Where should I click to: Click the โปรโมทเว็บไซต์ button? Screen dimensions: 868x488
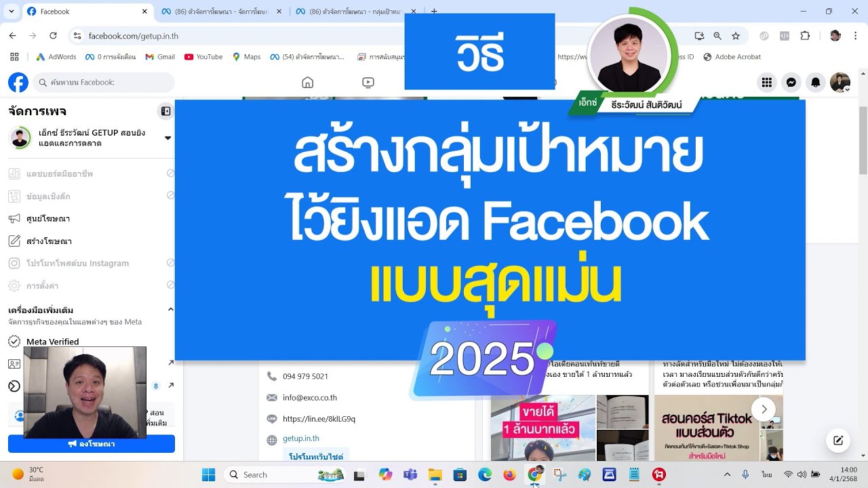coord(316,455)
